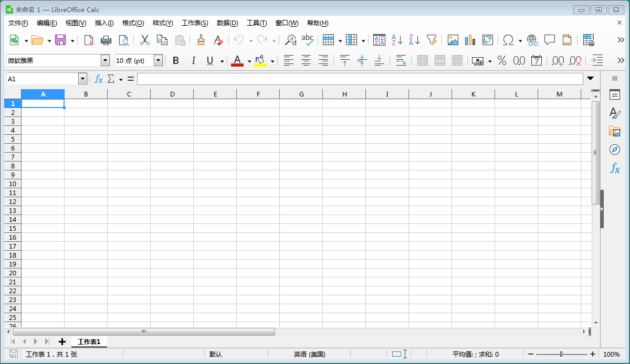This screenshot has width=630, height=364.
Task: Click the Sort Ascending icon
Action: point(397,40)
